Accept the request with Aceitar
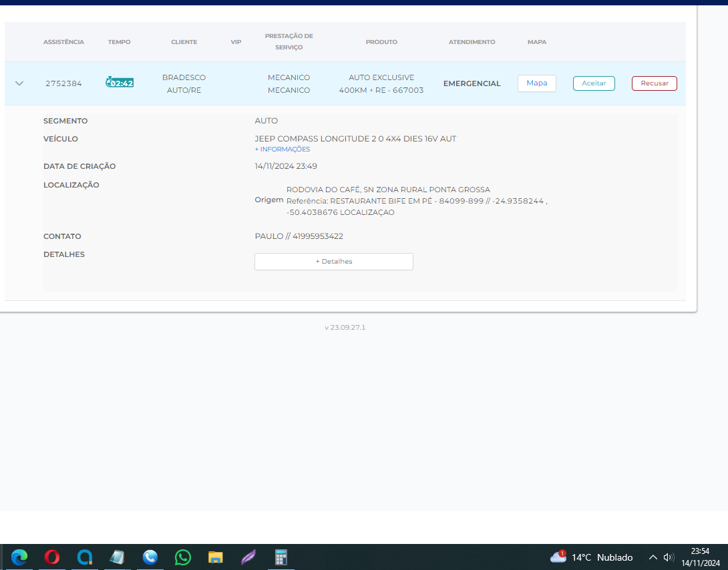 (594, 83)
